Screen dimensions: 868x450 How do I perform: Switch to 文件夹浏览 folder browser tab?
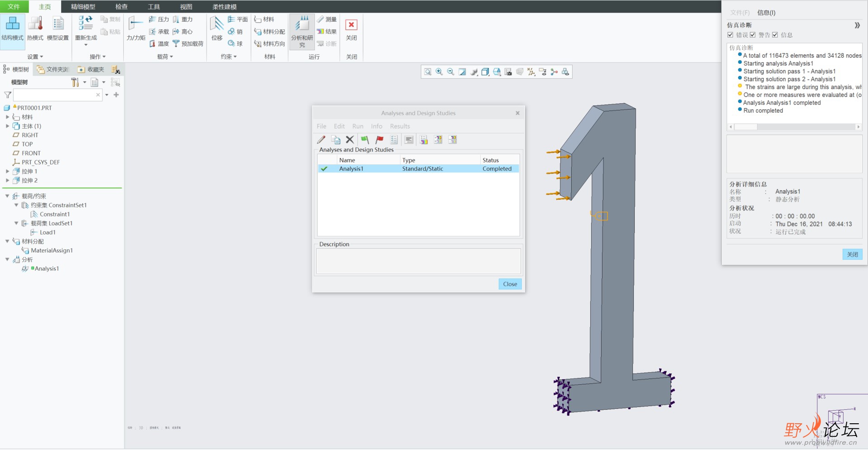53,69
